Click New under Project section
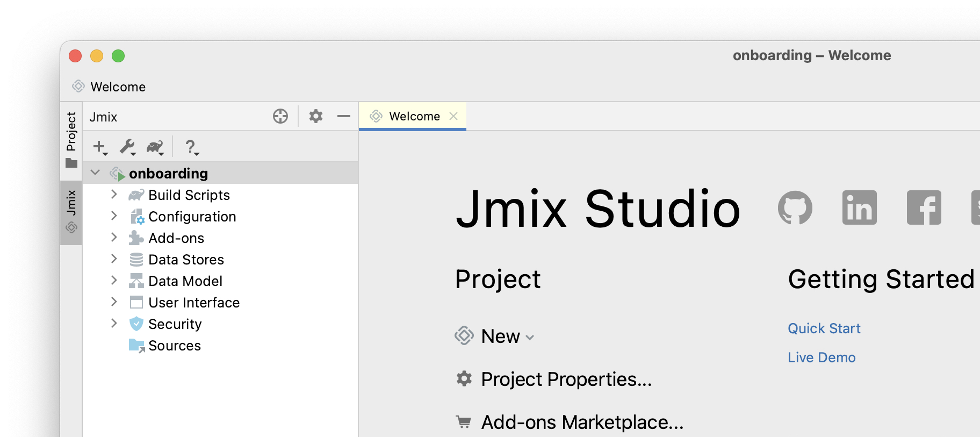980x437 pixels. coord(500,336)
